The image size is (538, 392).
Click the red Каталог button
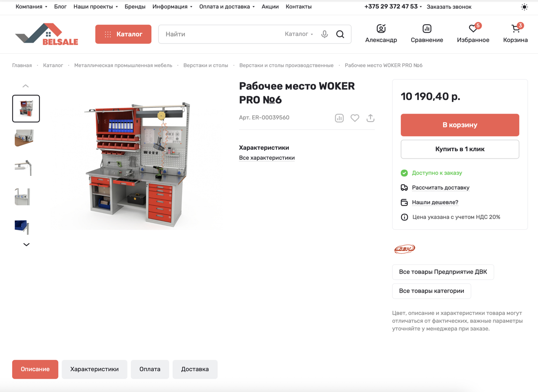123,34
